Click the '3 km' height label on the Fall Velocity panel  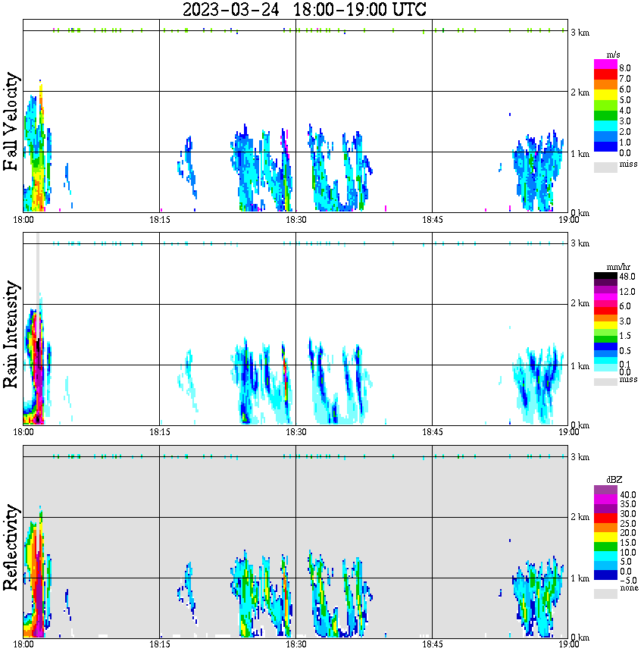pyautogui.click(x=580, y=33)
